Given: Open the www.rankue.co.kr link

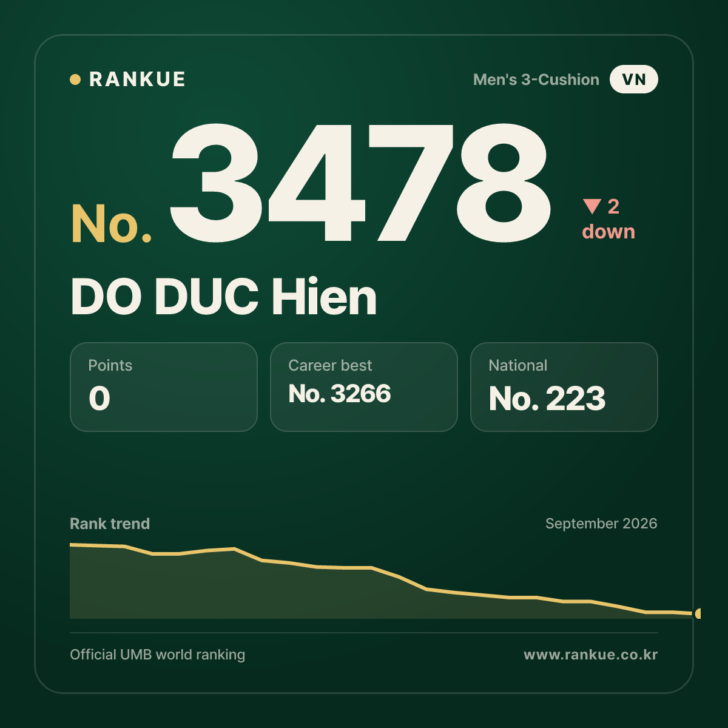Looking at the screenshot, I should pos(591,655).
